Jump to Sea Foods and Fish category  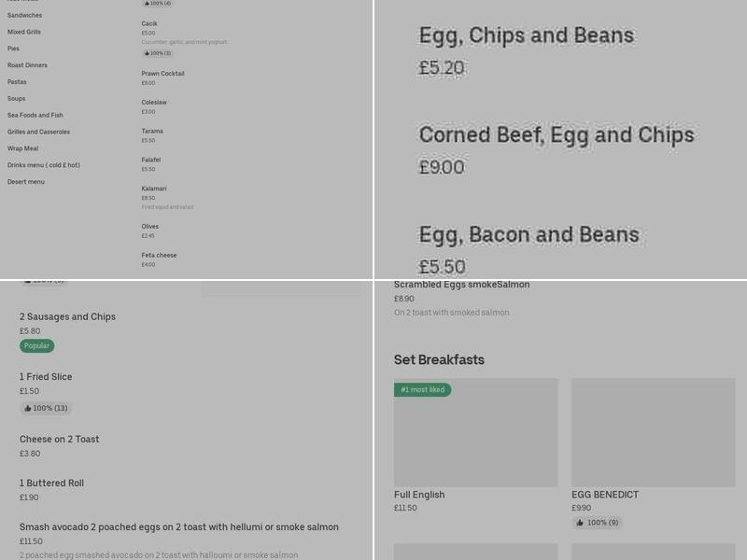click(x=35, y=115)
